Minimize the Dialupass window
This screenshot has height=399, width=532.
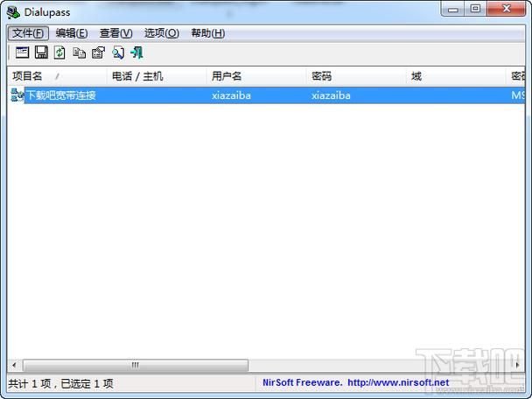click(452, 9)
